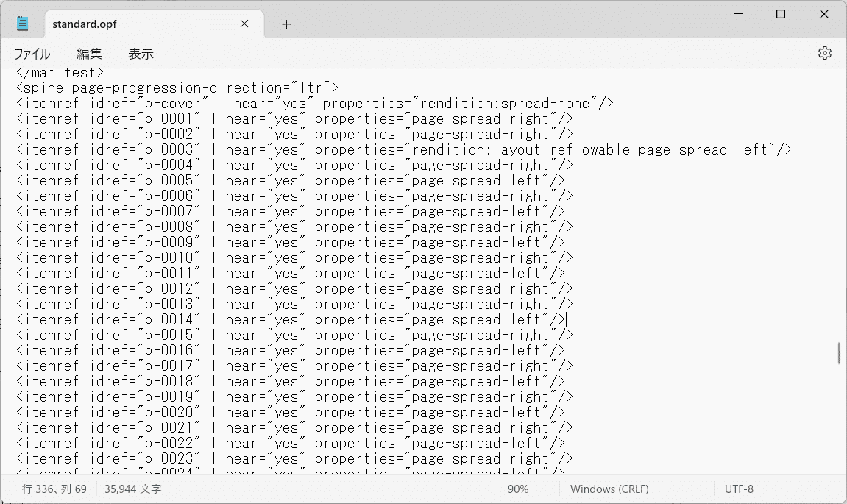847x504 pixels.
Task: Click the itemref p-0016 line
Action: (291, 350)
